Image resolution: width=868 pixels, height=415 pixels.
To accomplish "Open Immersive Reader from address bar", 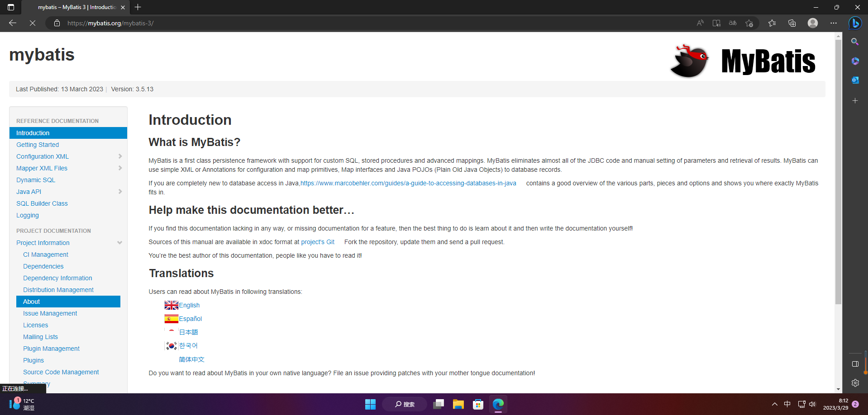I will pos(716,23).
